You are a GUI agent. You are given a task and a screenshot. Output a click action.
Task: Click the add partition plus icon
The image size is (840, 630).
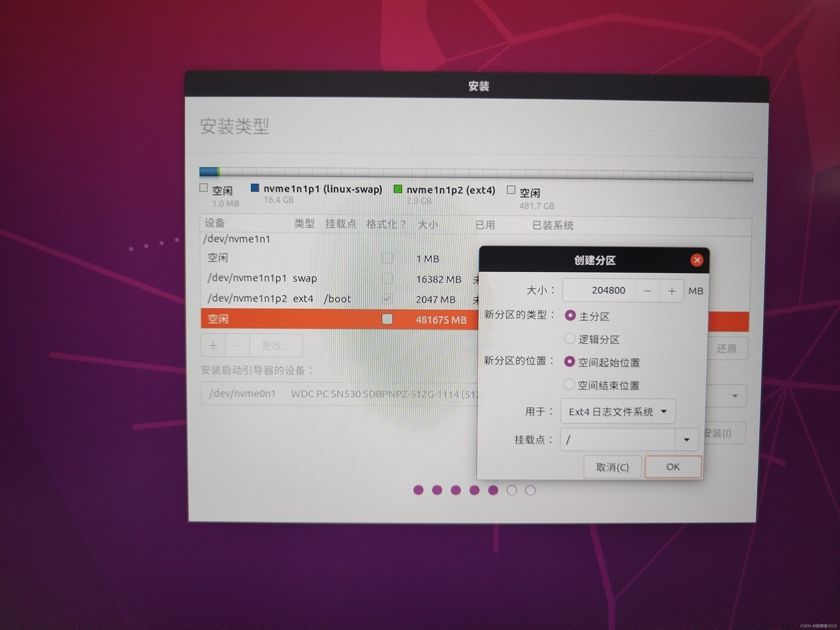coord(213,345)
